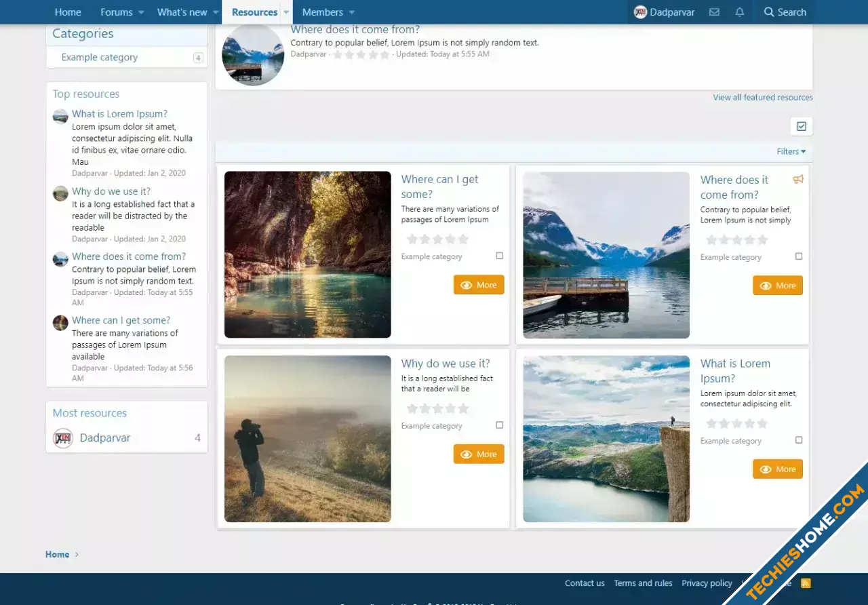Click More on the Where does it come from? card
The image size is (868, 605).
[778, 286]
